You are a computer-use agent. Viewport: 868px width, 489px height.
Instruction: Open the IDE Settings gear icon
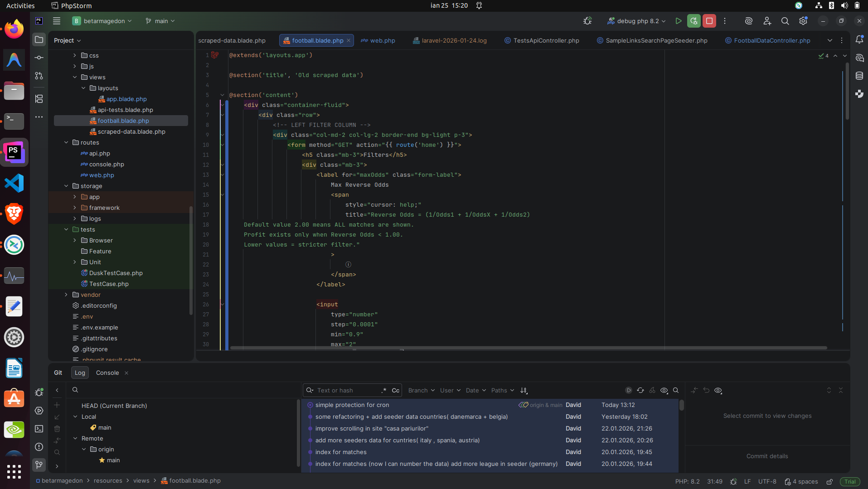804,21
